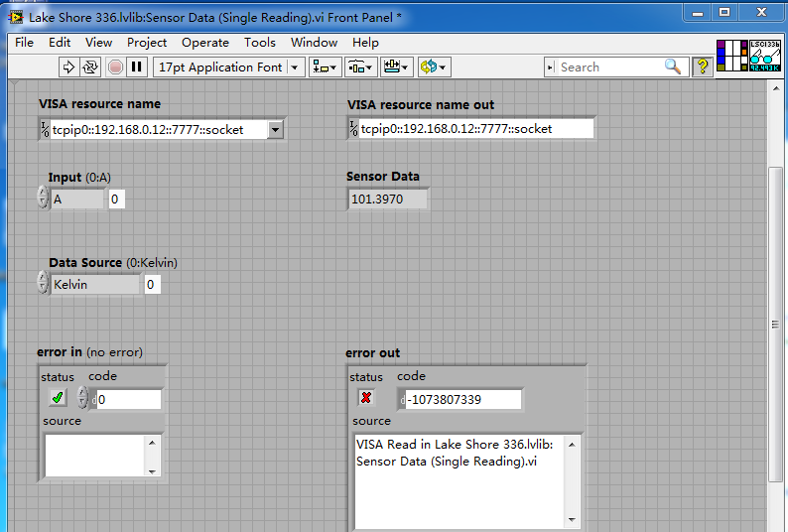
Task: Click front panel scroll up arrow
Action: point(776,88)
